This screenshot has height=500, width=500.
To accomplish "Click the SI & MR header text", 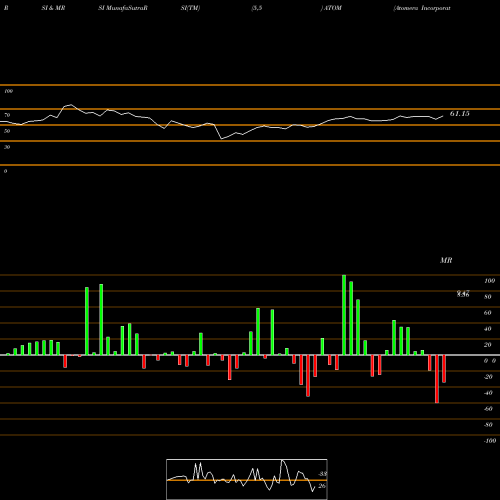I will pyautogui.click(x=53, y=8).
